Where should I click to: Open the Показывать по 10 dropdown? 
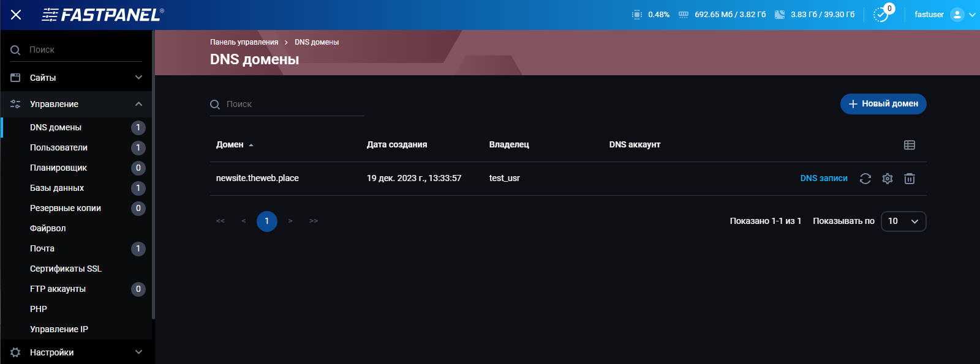[x=903, y=221]
